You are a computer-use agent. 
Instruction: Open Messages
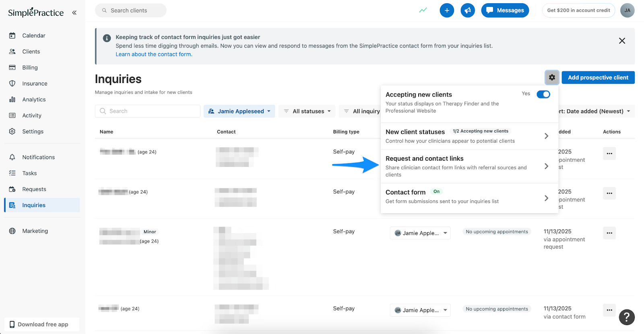pyautogui.click(x=505, y=10)
